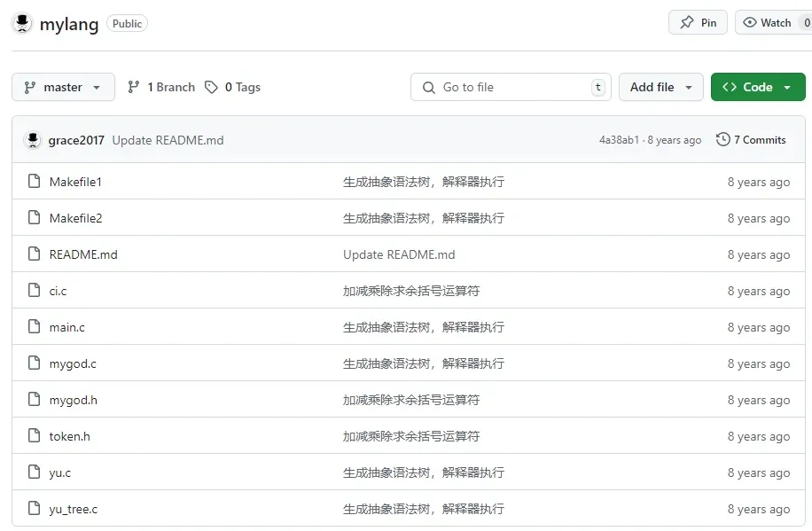
Task: Open the mygod.c file
Action: click(x=73, y=363)
